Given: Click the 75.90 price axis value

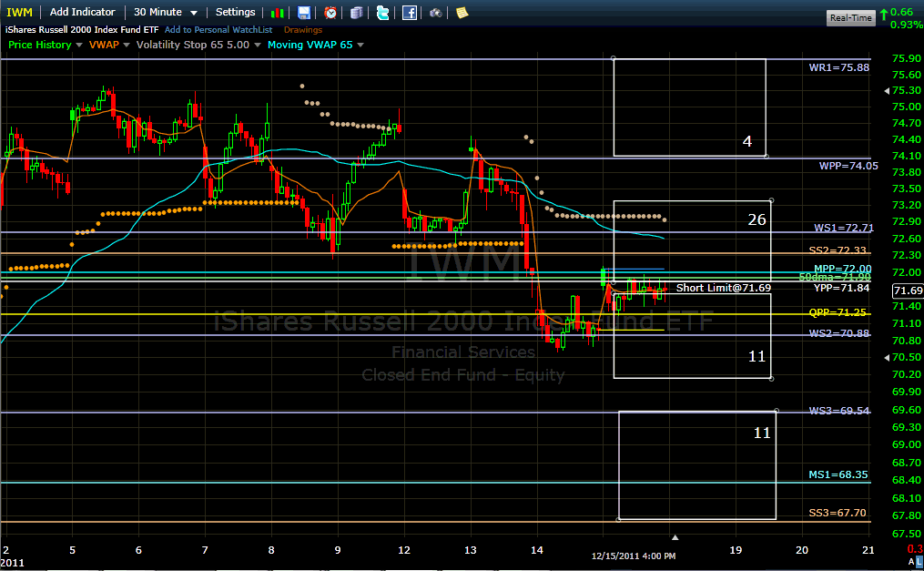Looking at the screenshot, I should tap(907, 58).
